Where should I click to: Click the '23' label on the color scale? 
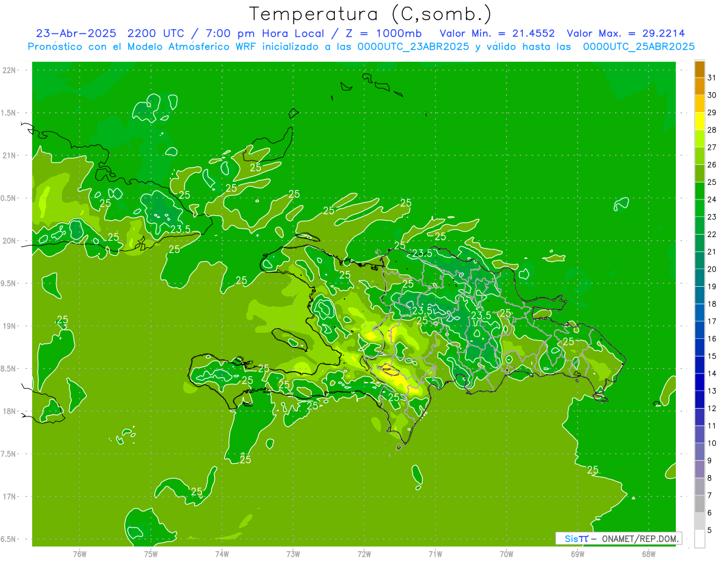coord(712,217)
